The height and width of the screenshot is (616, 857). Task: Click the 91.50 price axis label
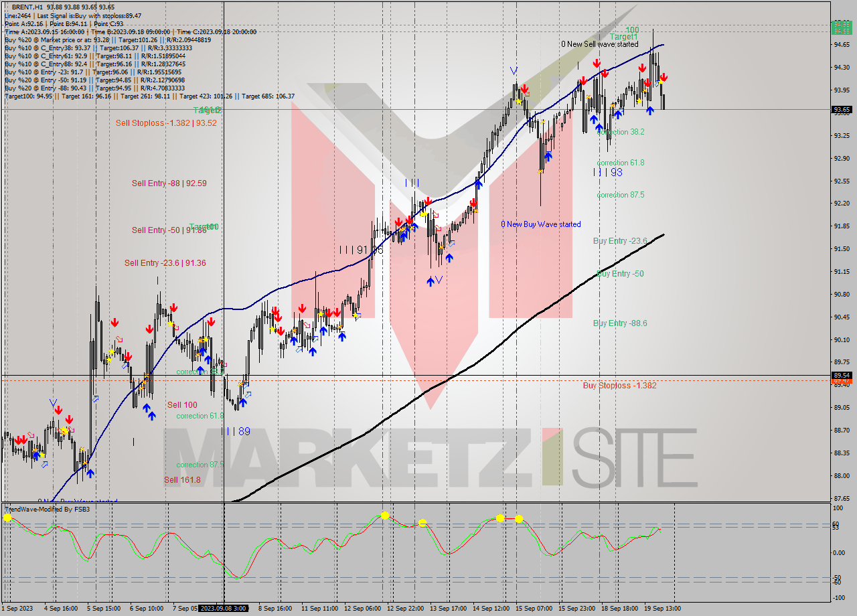(x=842, y=248)
